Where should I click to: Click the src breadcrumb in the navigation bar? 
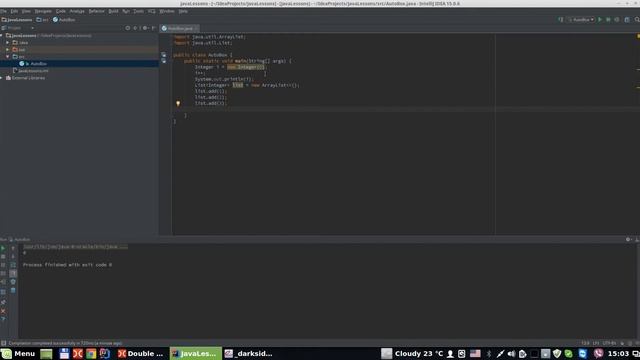tap(42, 20)
